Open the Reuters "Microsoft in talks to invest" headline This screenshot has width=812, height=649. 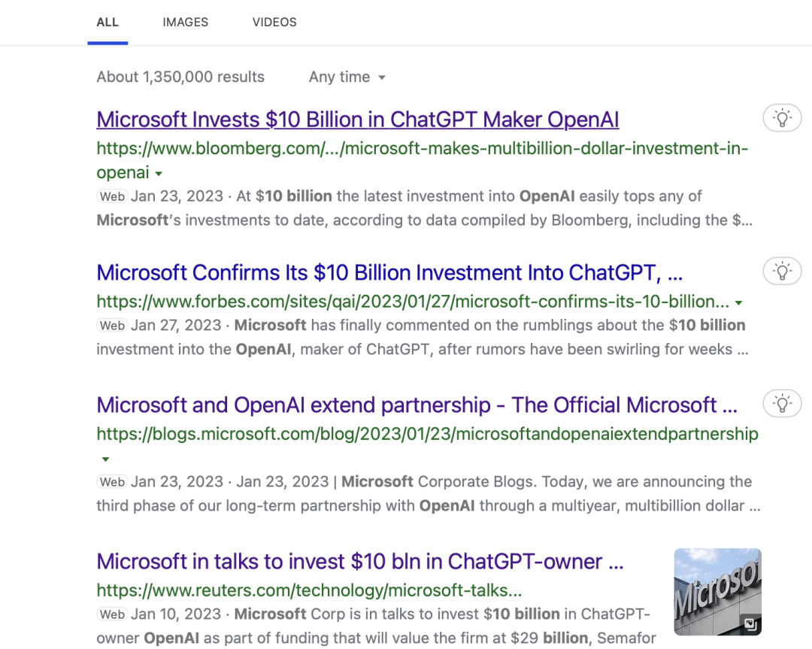pos(360,561)
